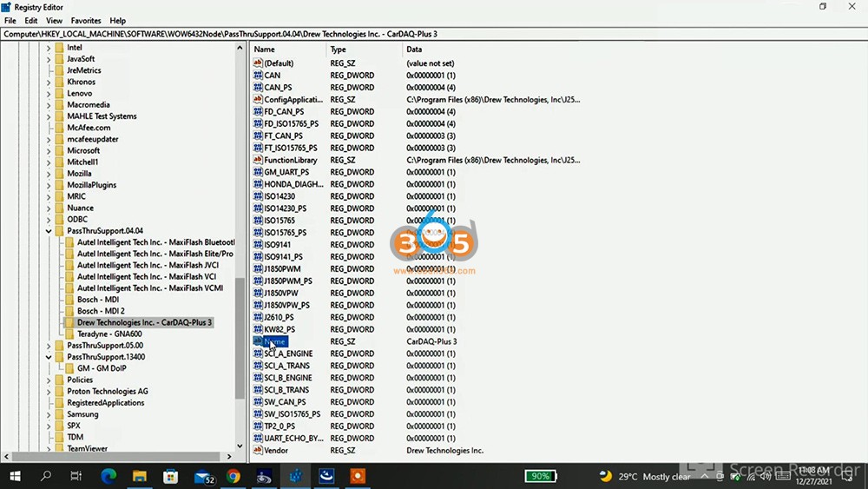The height and width of the screenshot is (489, 868).
Task: Open the Windows Start menu
Action: pos(15,476)
